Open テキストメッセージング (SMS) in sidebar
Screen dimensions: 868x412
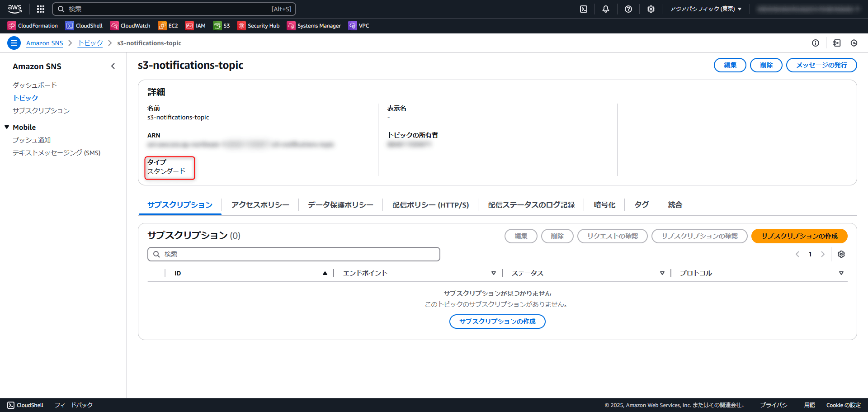tap(57, 153)
